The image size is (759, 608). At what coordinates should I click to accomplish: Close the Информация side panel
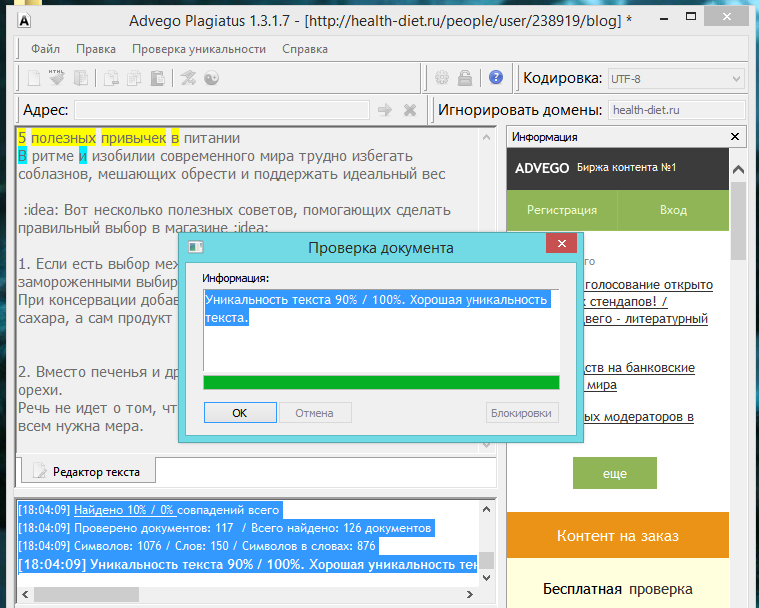tap(736, 137)
